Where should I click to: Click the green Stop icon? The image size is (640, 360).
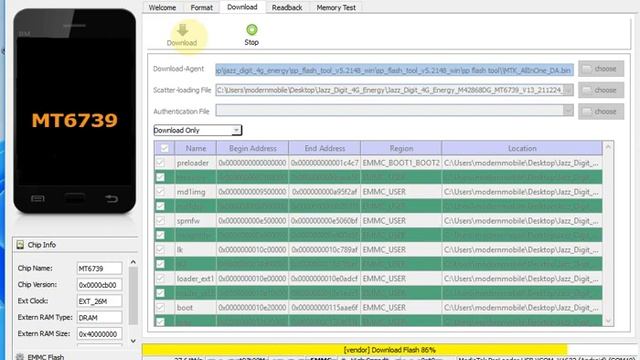251,29
